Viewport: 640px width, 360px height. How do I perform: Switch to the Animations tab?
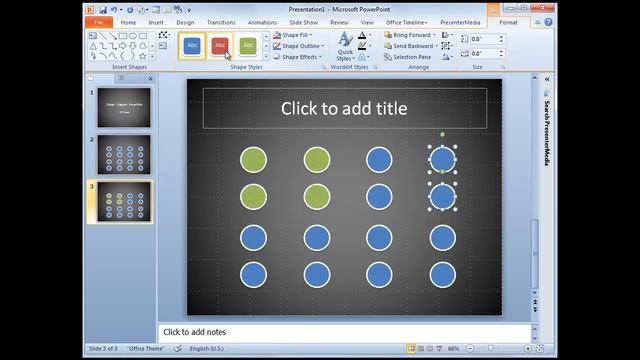(x=262, y=22)
